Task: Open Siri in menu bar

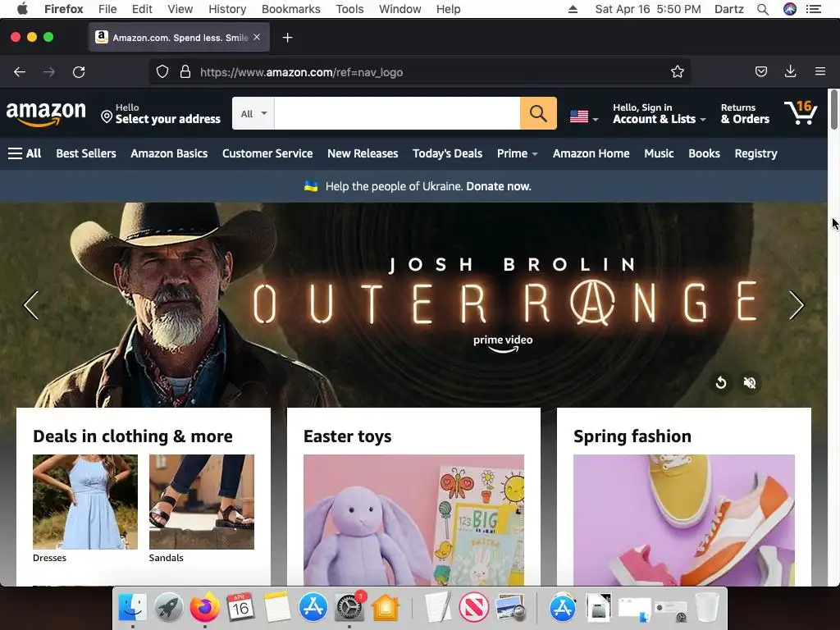Action: [x=790, y=9]
